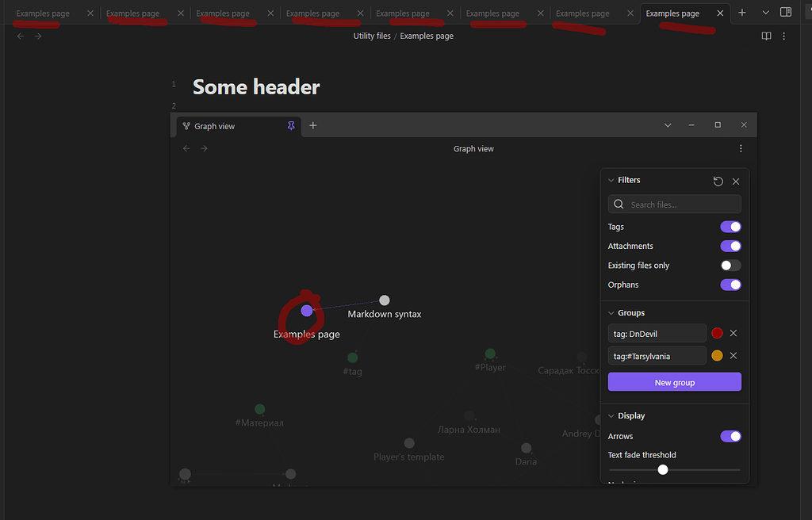Open the Graph view three-dot menu

pos(741,149)
